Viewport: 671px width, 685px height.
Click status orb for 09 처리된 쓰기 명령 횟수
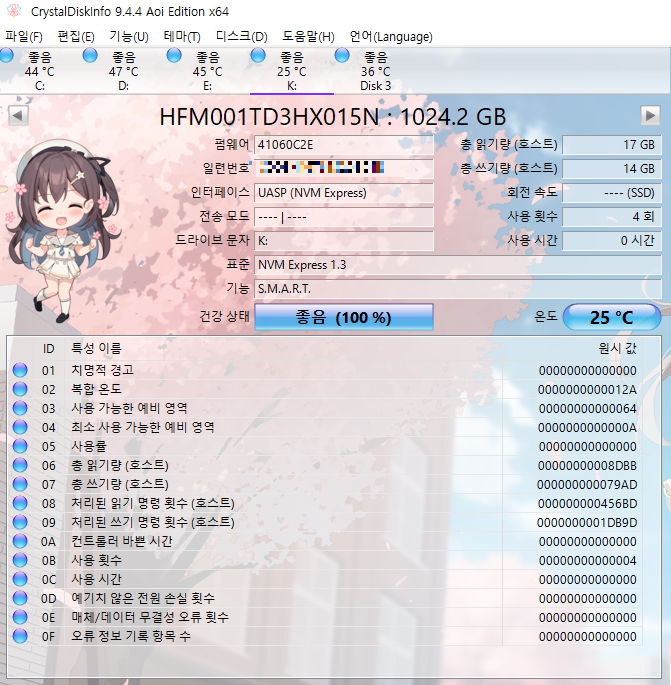tap(20, 522)
